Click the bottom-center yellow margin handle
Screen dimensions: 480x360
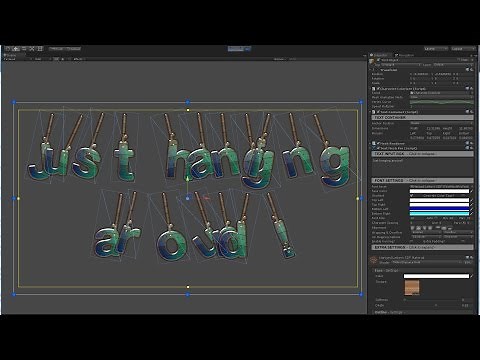(x=188, y=287)
